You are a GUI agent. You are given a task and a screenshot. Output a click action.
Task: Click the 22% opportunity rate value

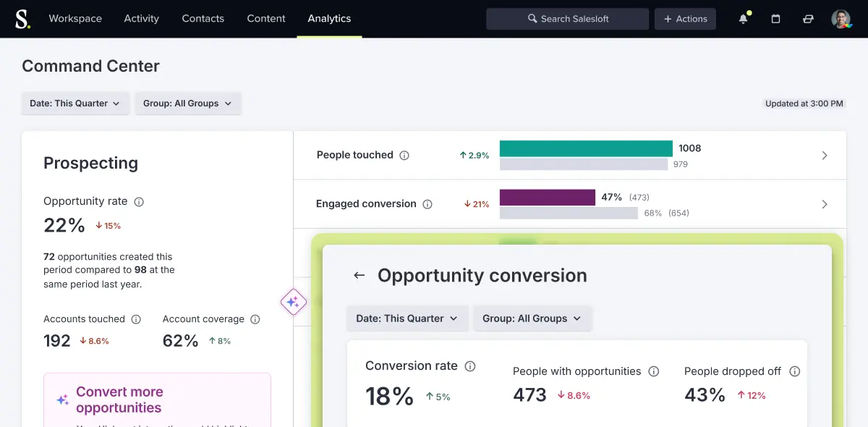(64, 226)
